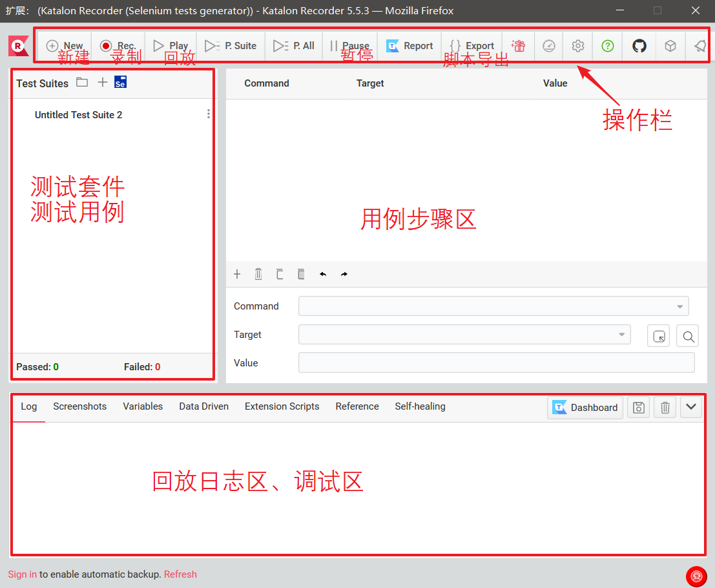The width and height of the screenshot is (715, 588).
Task: Click the megaphone icon in the toolbar
Action: coord(699,46)
